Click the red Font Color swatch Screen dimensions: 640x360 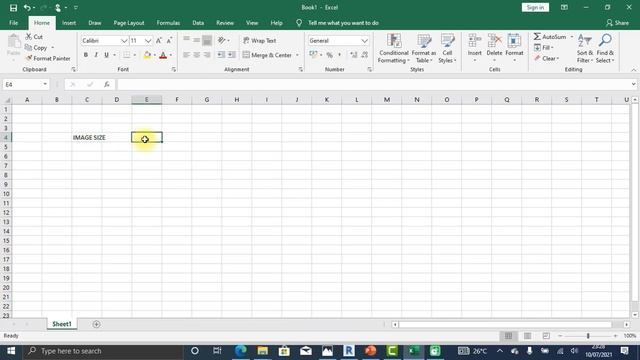coord(163,55)
